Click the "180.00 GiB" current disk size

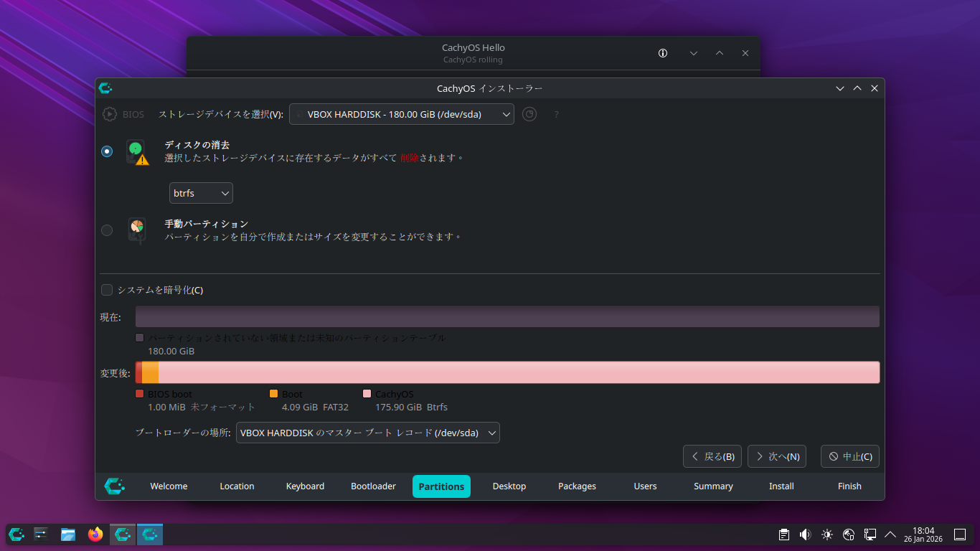click(x=171, y=352)
